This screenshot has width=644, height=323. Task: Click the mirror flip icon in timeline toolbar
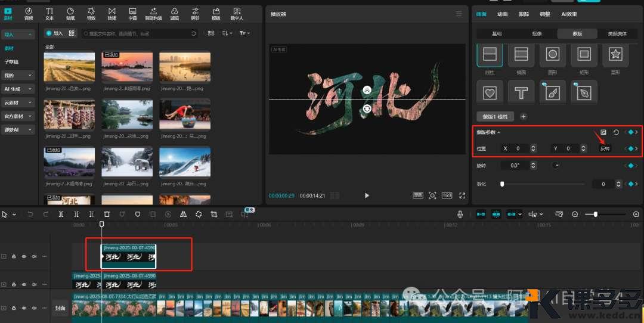point(183,214)
